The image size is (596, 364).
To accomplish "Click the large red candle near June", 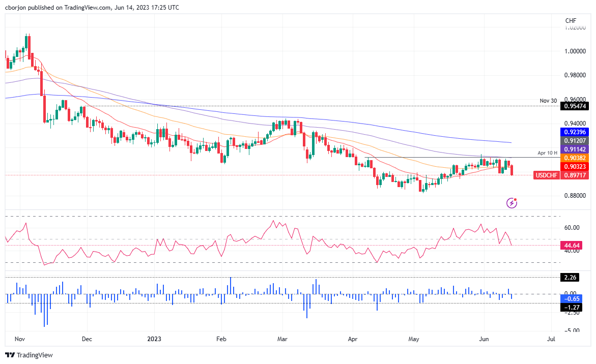I will click(512, 170).
